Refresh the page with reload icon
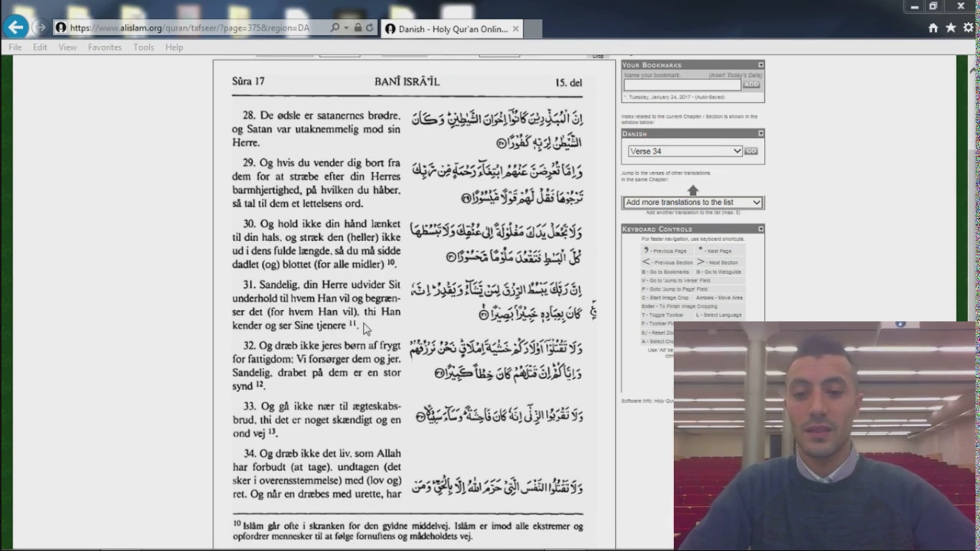This screenshot has width=980, height=551. [369, 28]
